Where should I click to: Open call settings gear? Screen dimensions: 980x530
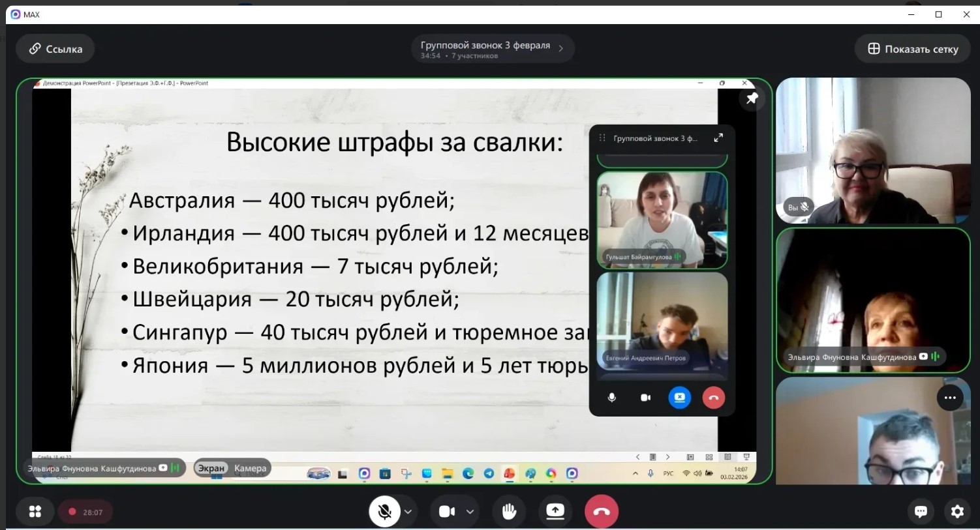point(957,512)
